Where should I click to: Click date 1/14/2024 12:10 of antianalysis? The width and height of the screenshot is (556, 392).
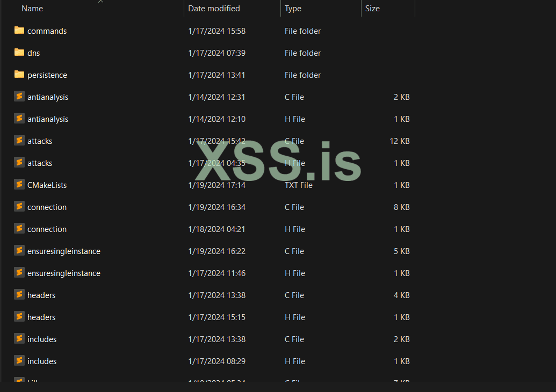216,119
